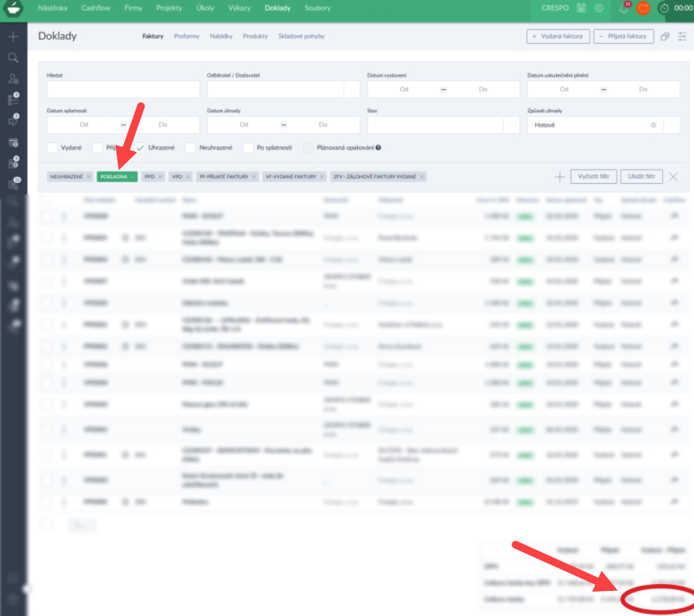This screenshot has width=694, height=616.
Task: Uncheck the Uhrazené checkbox
Action: tap(140, 148)
